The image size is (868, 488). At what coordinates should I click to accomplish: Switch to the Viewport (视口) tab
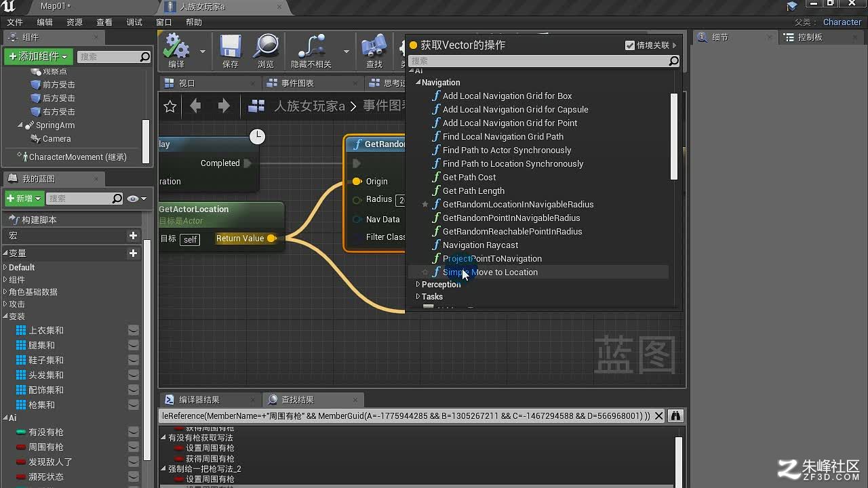tap(210, 83)
